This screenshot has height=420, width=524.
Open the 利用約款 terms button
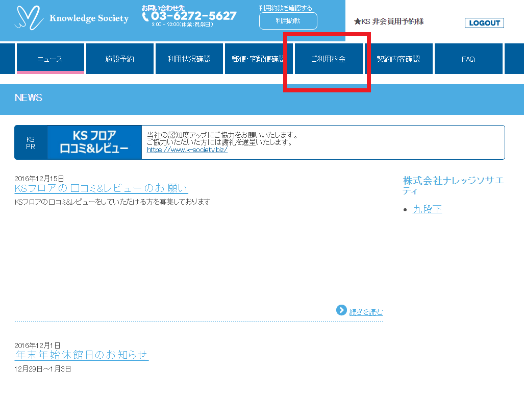(288, 21)
